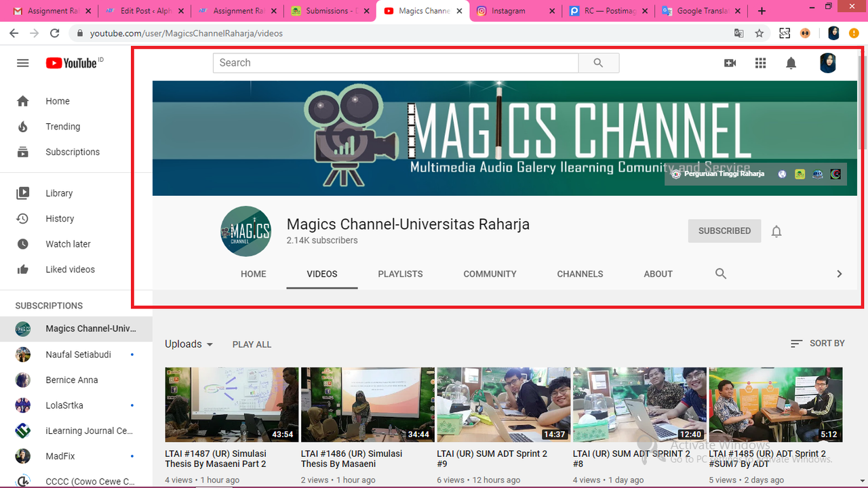Click the Google Translate icon in address bar
The image size is (868, 488).
point(739,33)
